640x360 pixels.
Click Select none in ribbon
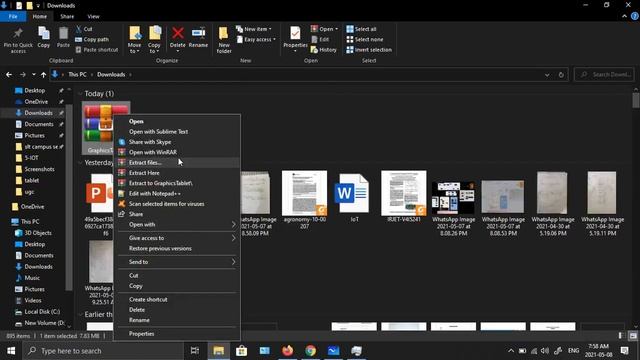[x=364, y=40]
